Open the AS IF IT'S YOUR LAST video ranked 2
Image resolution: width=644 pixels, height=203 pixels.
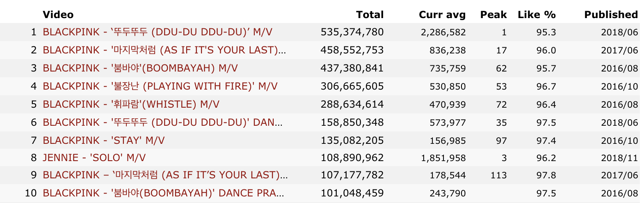click(x=164, y=50)
